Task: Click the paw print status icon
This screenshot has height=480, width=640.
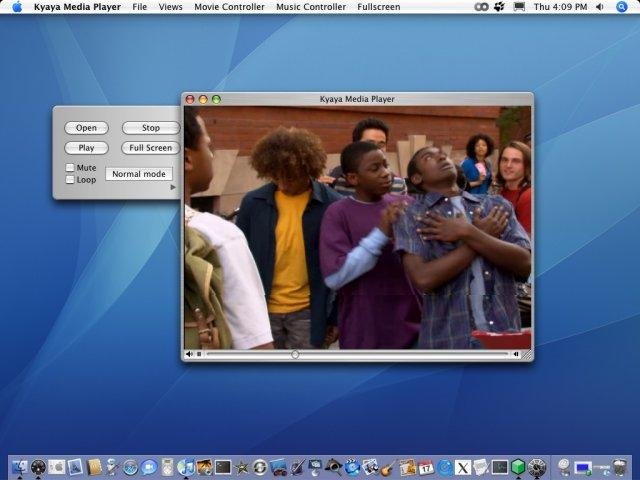Action: click(500, 7)
